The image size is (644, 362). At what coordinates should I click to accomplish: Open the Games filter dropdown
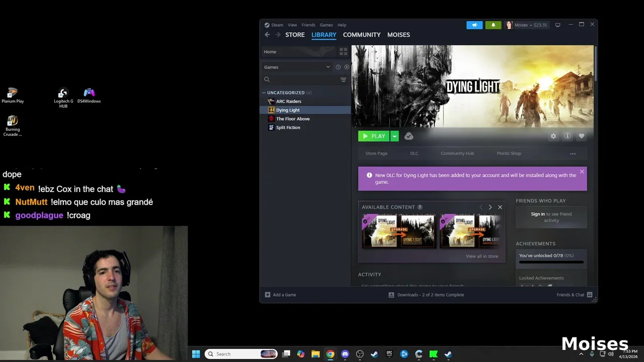[x=297, y=67]
